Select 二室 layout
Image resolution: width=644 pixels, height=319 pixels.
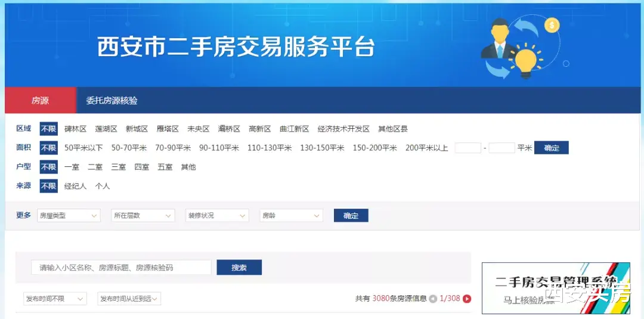pyautogui.click(x=95, y=167)
